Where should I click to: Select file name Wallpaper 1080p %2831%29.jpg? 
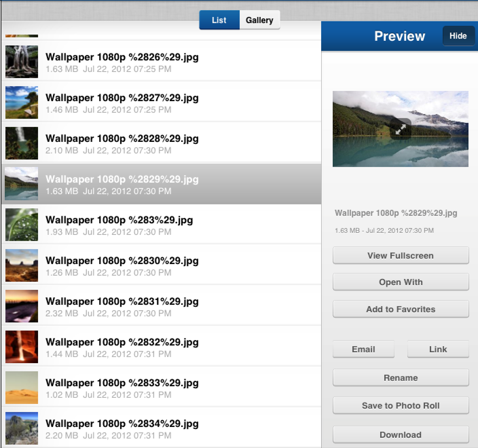tap(122, 301)
